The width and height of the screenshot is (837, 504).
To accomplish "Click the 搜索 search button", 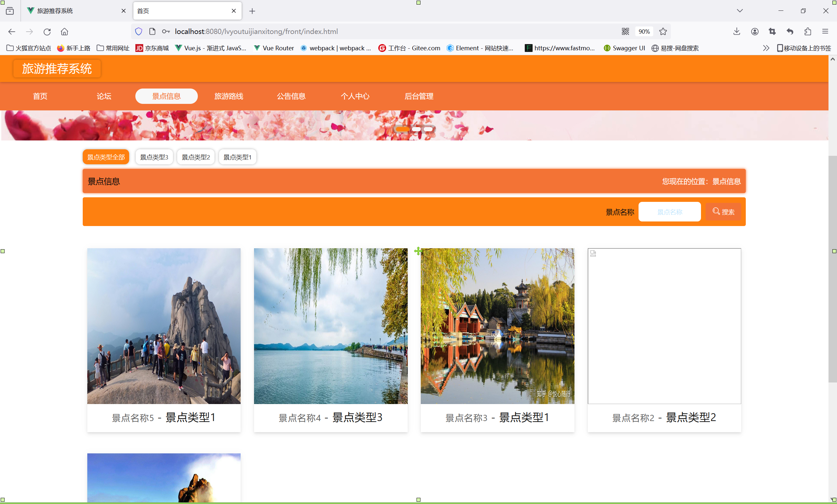I will pos(723,212).
